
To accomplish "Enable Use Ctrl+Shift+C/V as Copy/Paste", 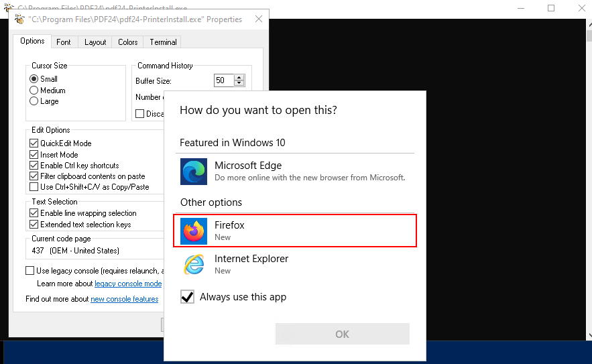I will (x=34, y=187).
